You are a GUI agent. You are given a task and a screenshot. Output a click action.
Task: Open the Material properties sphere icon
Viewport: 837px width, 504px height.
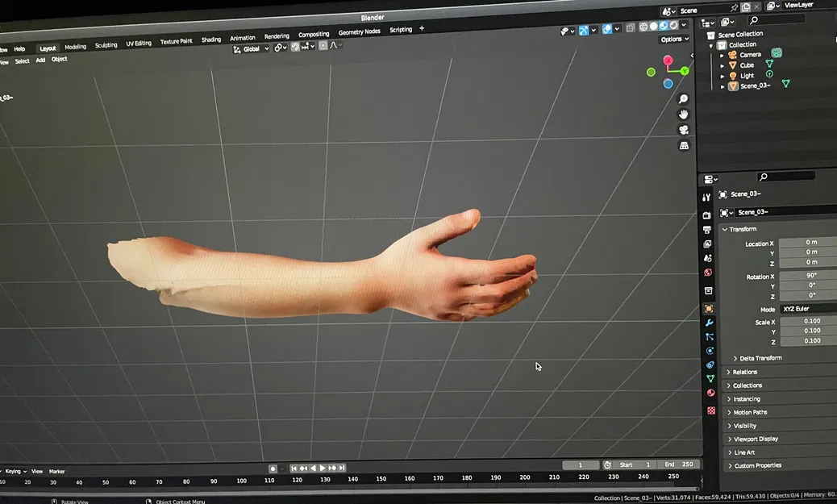pyautogui.click(x=710, y=393)
